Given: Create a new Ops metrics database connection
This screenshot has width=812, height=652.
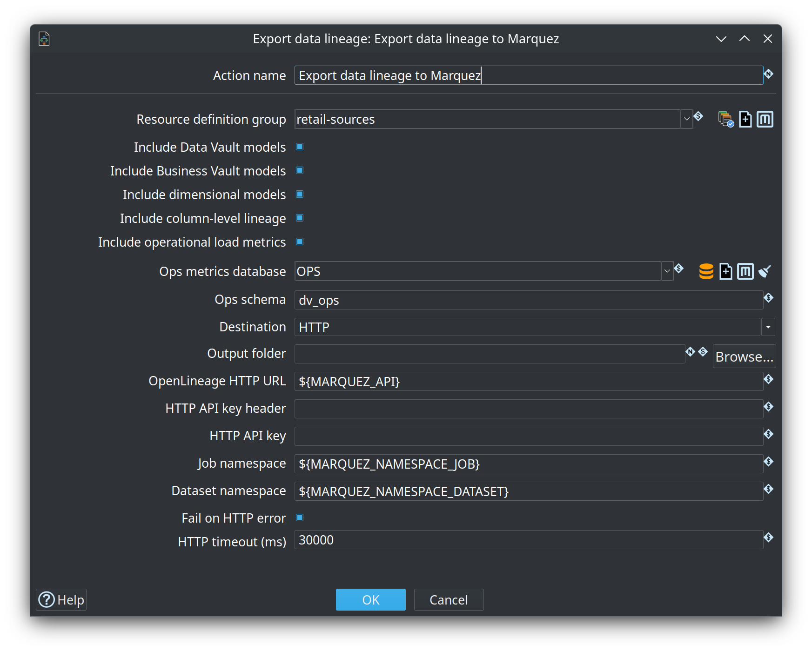Looking at the screenshot, I should tap(726, 271).
